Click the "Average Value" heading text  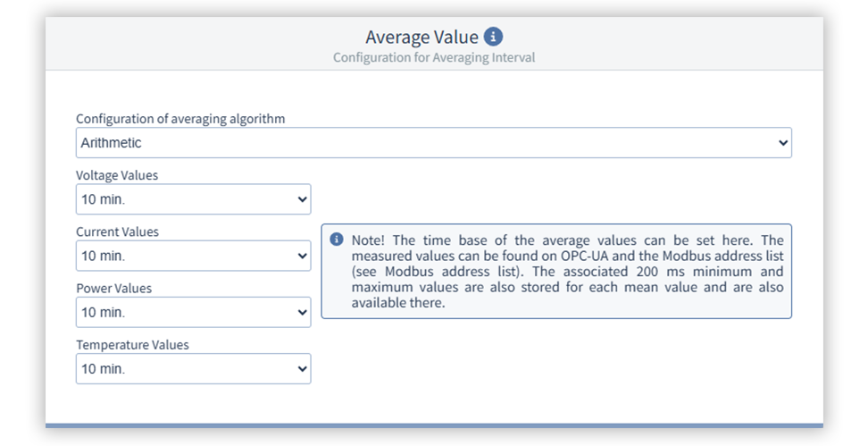coord(421,38)
